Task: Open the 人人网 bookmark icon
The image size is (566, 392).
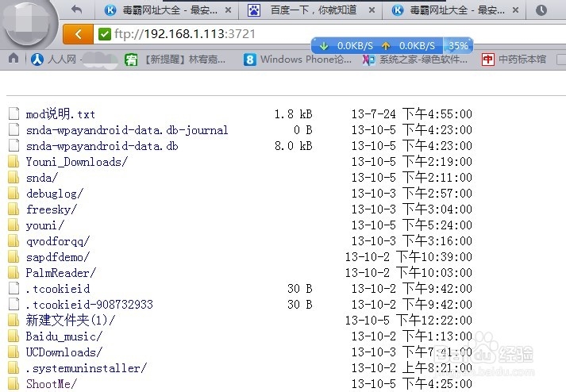Action: [x=37, y=59]
